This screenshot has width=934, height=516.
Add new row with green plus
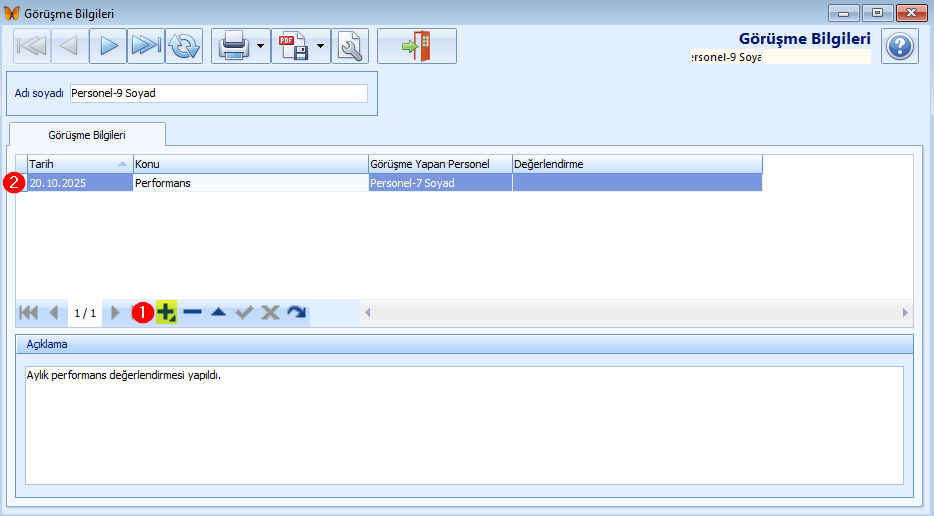coord(166,313)
